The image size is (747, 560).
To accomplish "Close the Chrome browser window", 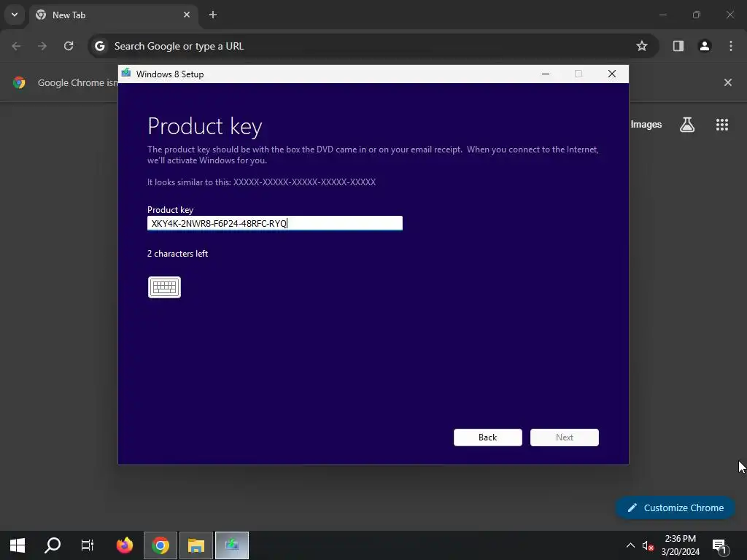I will click(x=729, y=15).
